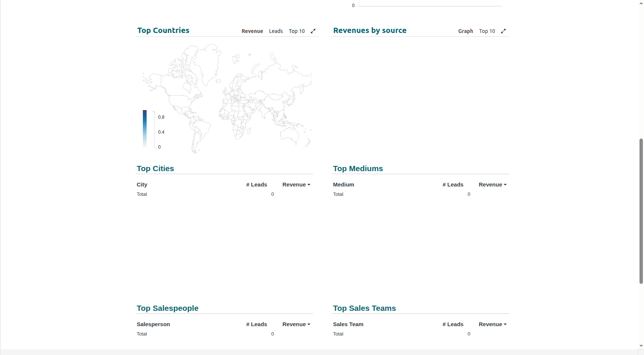Click # Leads column in Top Sales Teams
The width and height of the screenshot is (644, 355).
(x=453, y=324)
